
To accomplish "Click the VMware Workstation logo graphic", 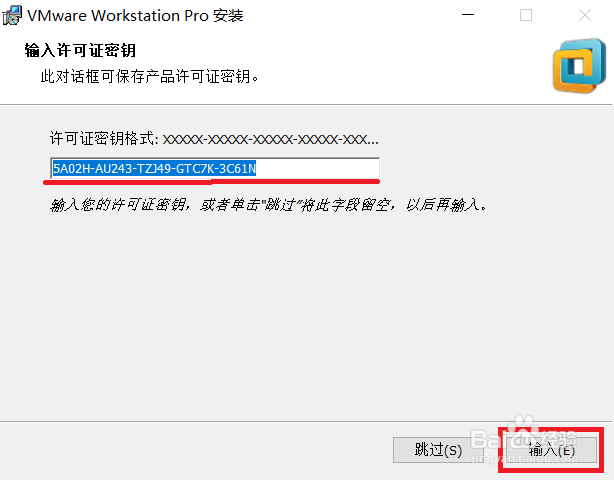I will pos(579,66).
